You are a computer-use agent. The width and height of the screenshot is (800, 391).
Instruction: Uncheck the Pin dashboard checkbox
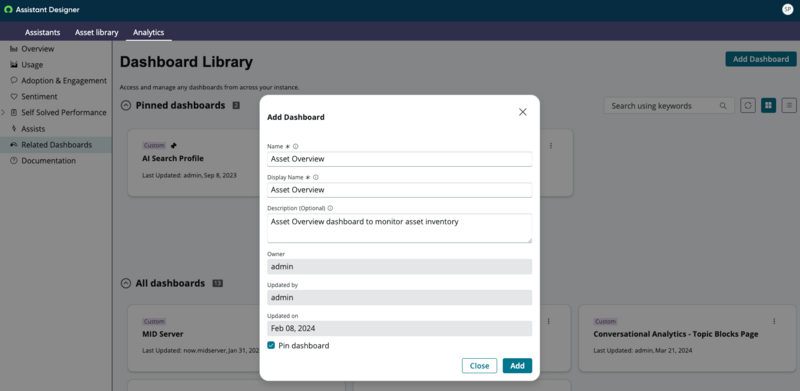tap(271, 346)
